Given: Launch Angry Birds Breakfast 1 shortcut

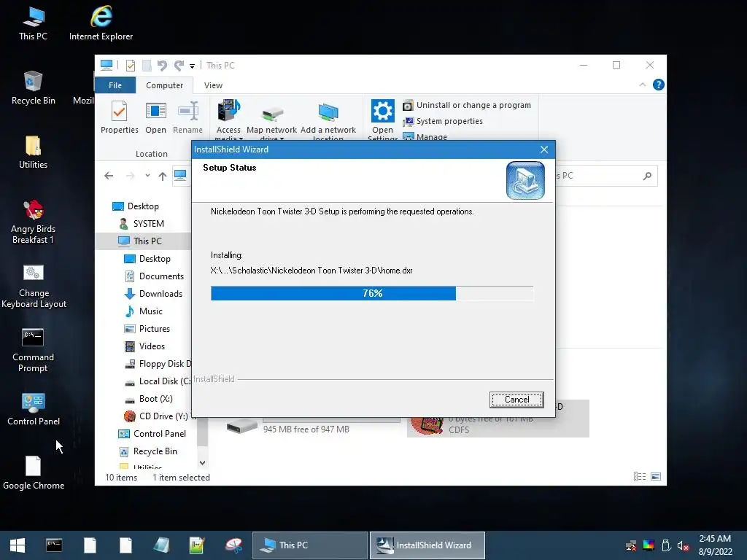Looking at the screenshot, I should click(34, 222).
